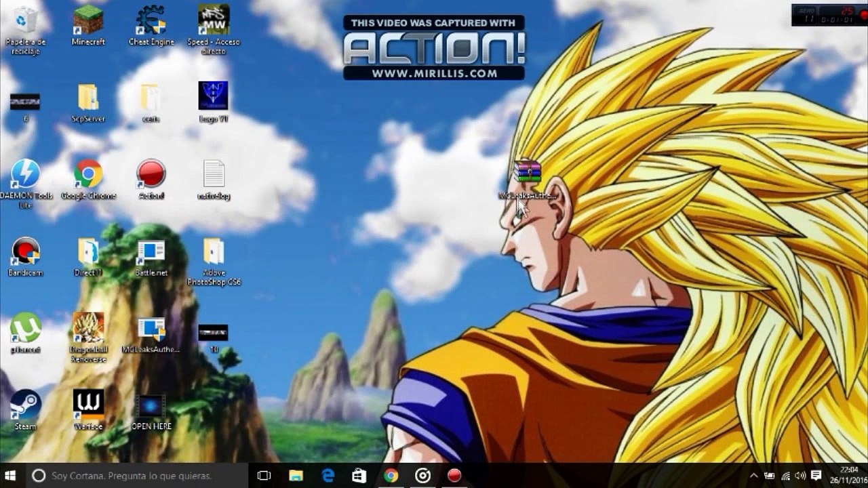The image size is (868, 488).
Task: Switch to Action! recorder in the taskbar
Action: pyautogui.click(x=454, y=476)
